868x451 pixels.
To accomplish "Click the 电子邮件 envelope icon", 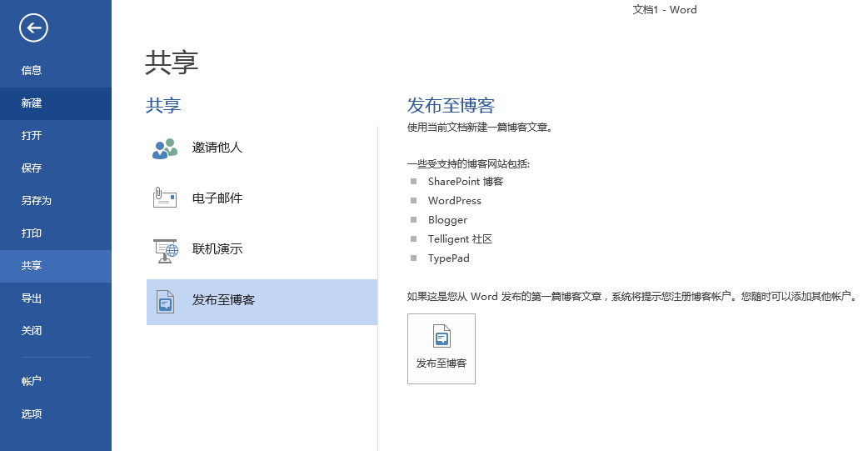I will point(165,198).
